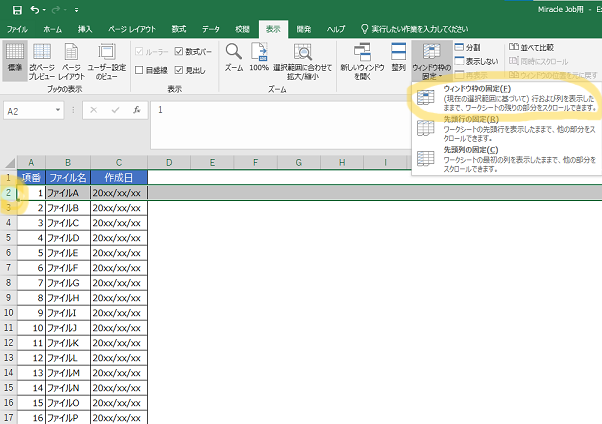Click the formula bar enter checkmark icon
Viewport: 602px width, 424px height.
click(115, 111)
